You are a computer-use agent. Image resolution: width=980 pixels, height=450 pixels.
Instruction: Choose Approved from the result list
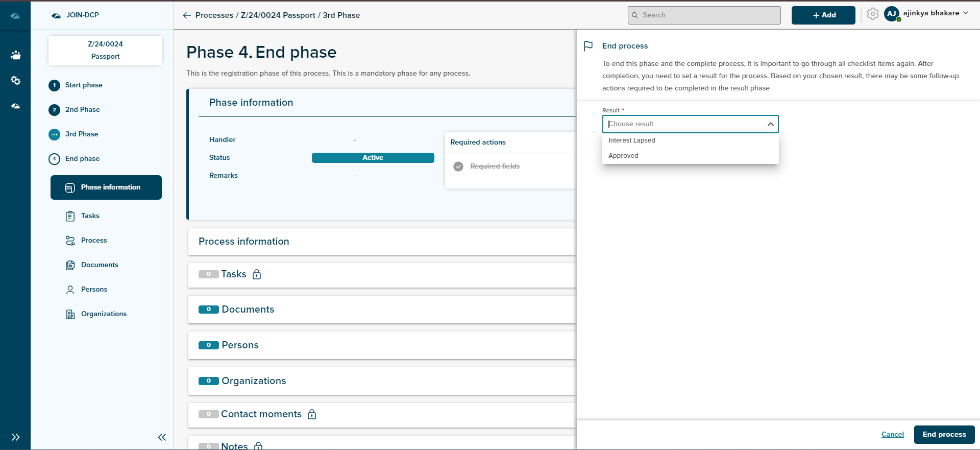tap(623, 156)
